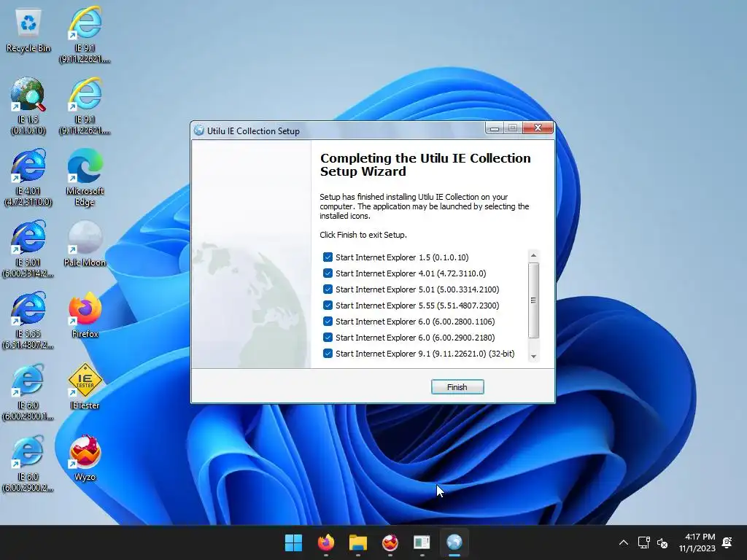Uncheck Start Internet Explorer 5.55 (5.51.4807.2300)

point(328,306)
